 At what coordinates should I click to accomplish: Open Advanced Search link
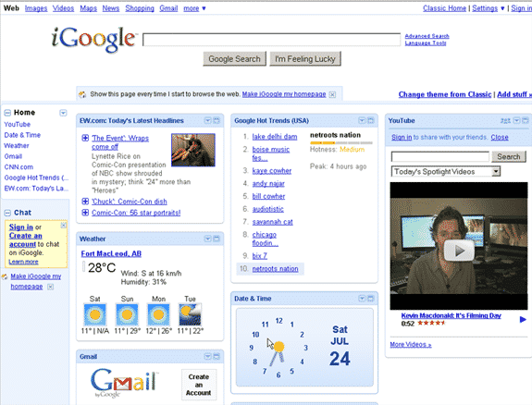(x=427, y=36)
